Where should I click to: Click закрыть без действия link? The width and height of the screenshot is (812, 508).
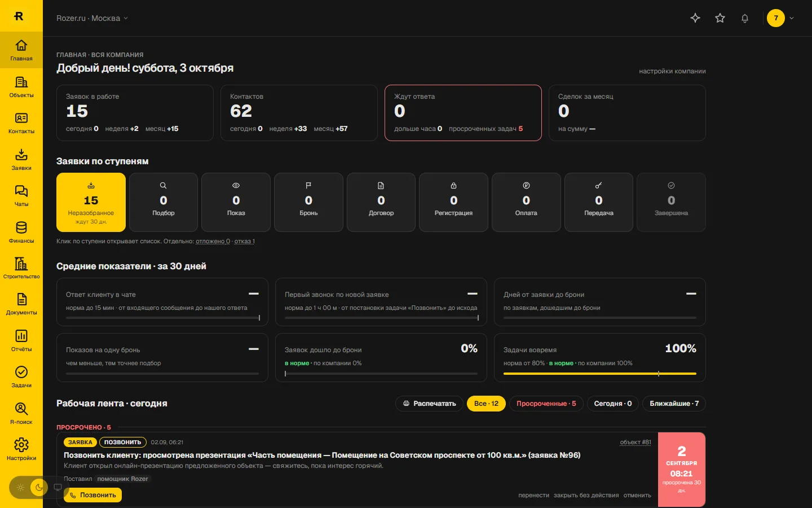(586, 495)
